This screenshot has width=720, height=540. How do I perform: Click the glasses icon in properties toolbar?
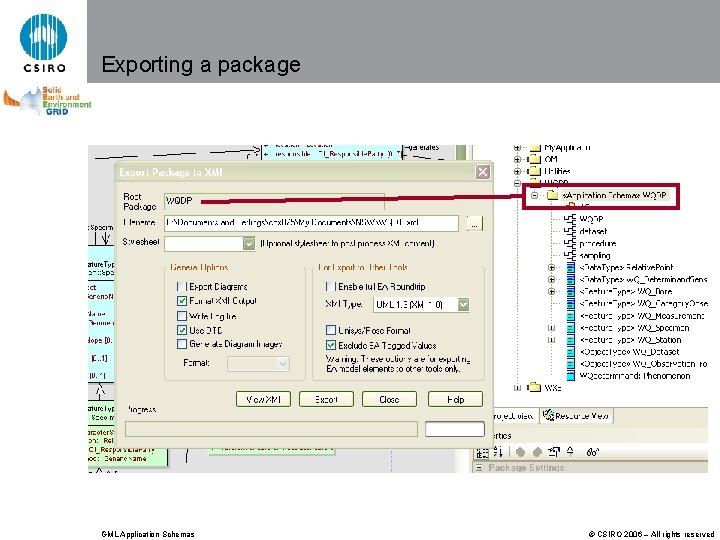click(x=592, y=452)
